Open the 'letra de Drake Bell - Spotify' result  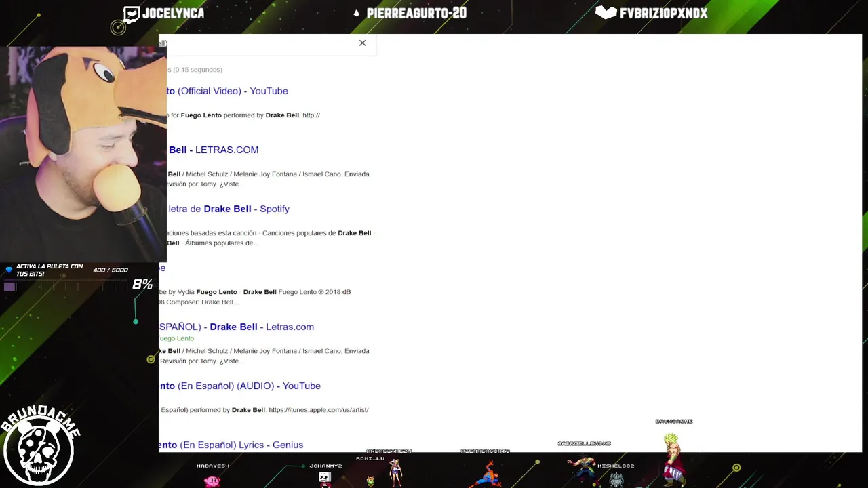coord(229,209)
